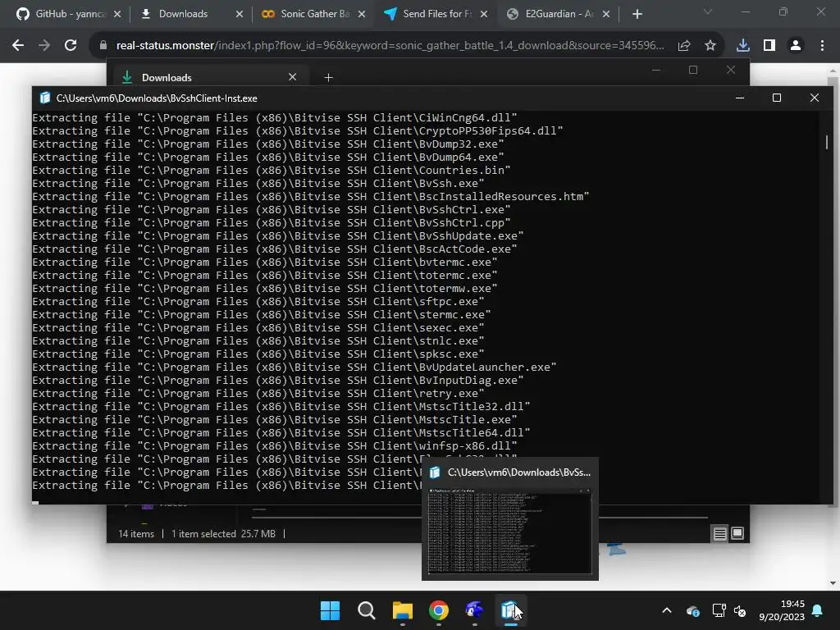The height and width of the screenshot is (630, 840).
Task: Click Bitvise installer taskbar icon
Action: [x=510, y=610]
